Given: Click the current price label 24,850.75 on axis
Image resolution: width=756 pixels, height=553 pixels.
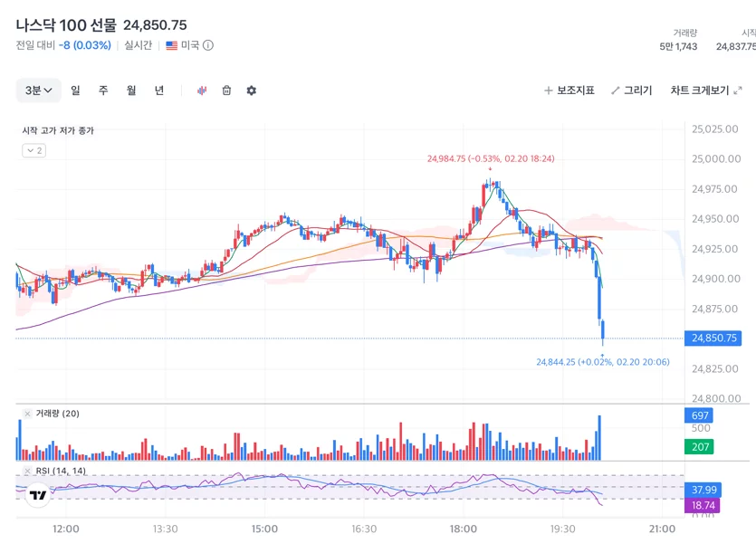Looking at the screenshot, I should (713, 338).
